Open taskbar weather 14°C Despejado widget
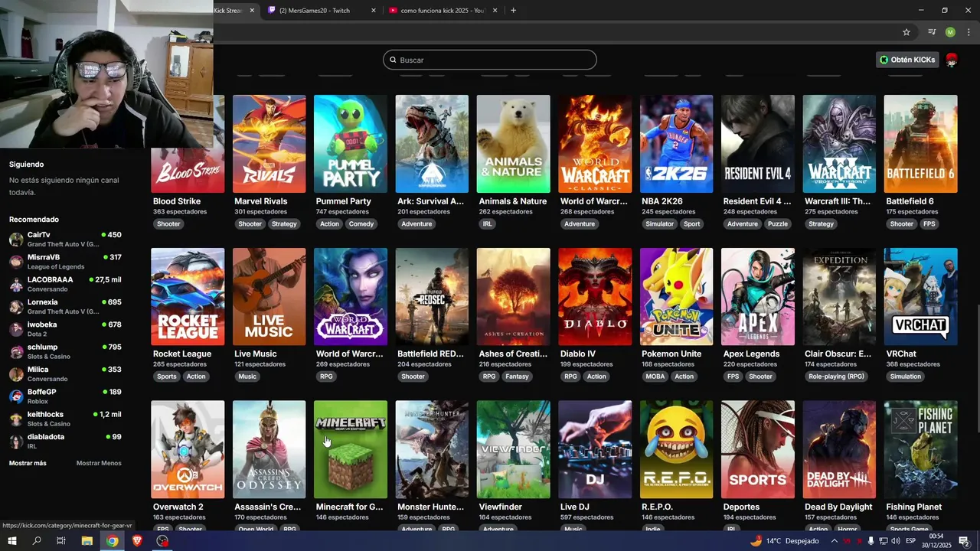This screenshot has height=551, width=980. click(x=783, y=541)
